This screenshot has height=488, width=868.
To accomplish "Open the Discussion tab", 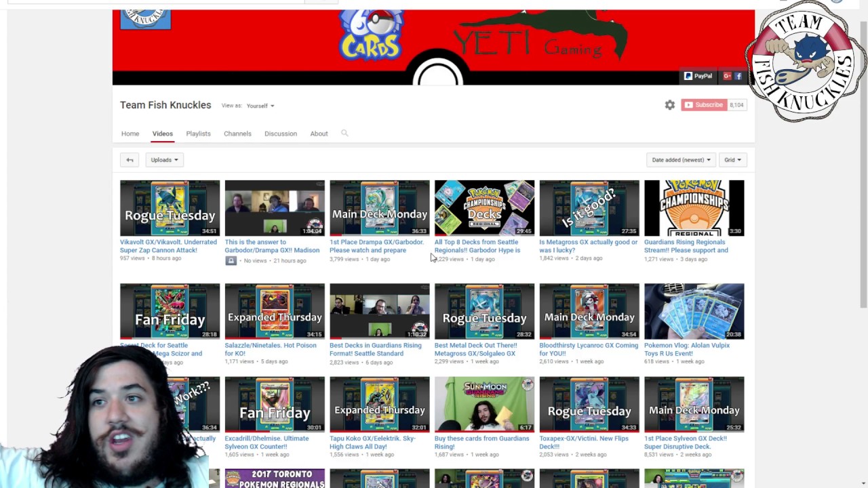I will coord(281,134).
